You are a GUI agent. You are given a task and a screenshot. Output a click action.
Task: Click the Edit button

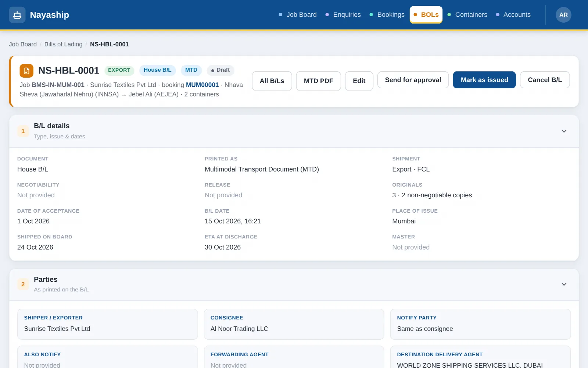pos(359,81)
